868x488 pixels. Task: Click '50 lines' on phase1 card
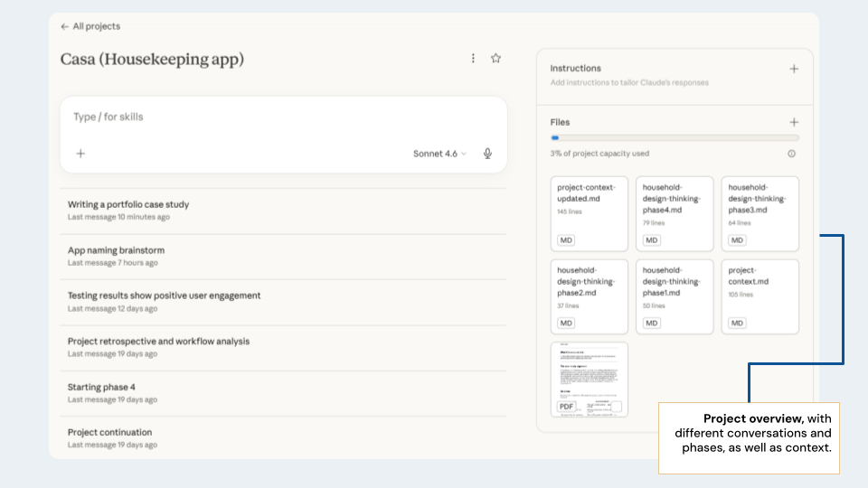pyautogui.click(x=654, y=306)
